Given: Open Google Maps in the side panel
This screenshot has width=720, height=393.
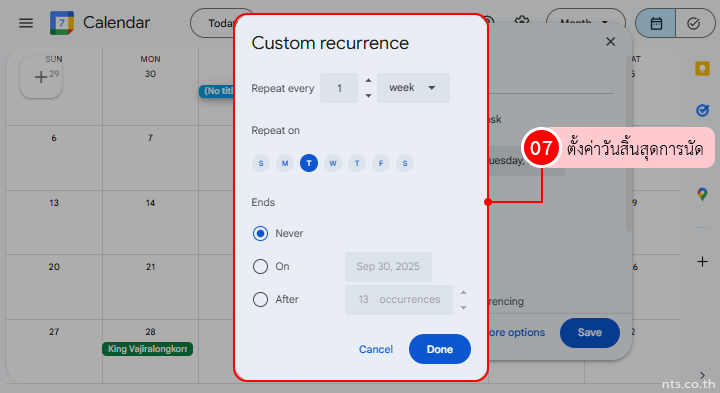Looking at the screenshot, I should pos(702,194).
